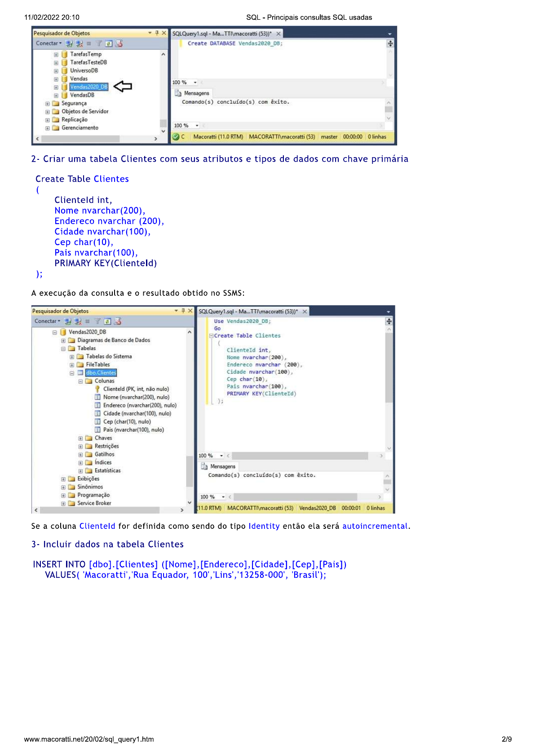Image resolution: width=535 pixels, height=756 pixels.
Task: Select the Estatísticas folder
Action: 107,470
